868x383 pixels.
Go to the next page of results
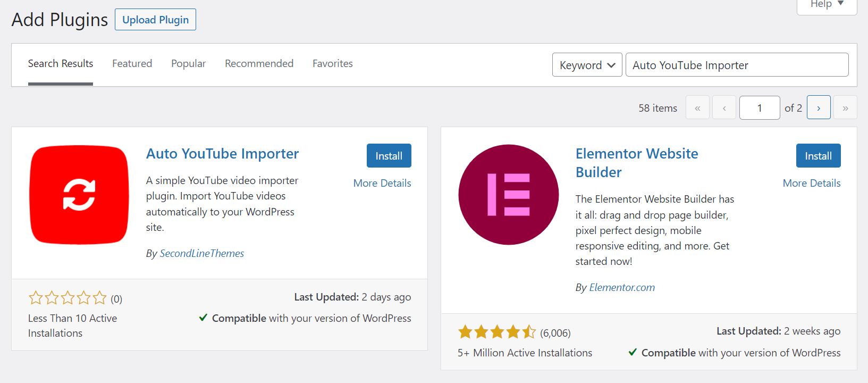819,108
